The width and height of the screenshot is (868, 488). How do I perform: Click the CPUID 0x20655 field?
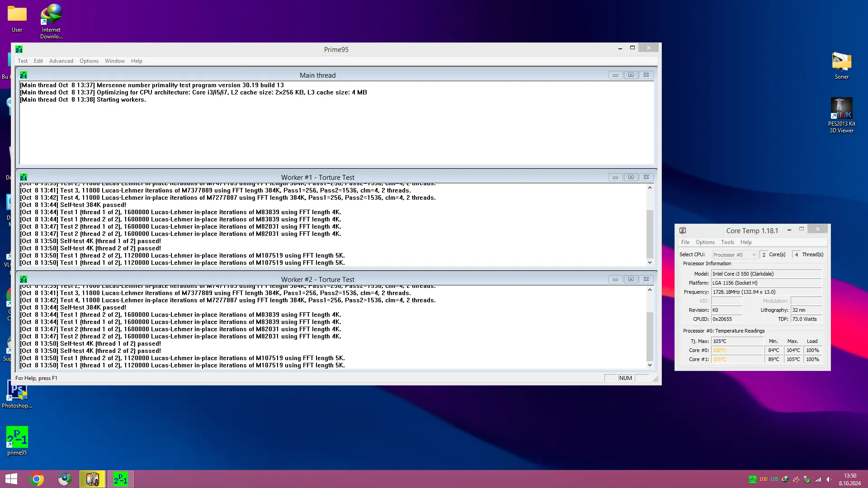tap(726, 319)
